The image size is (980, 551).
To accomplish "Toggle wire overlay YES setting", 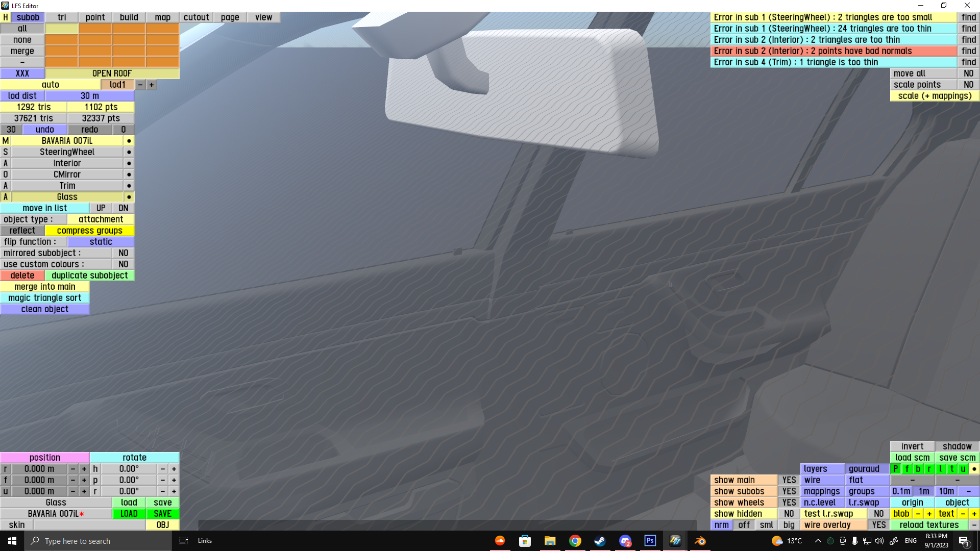I will click(878, 525).
